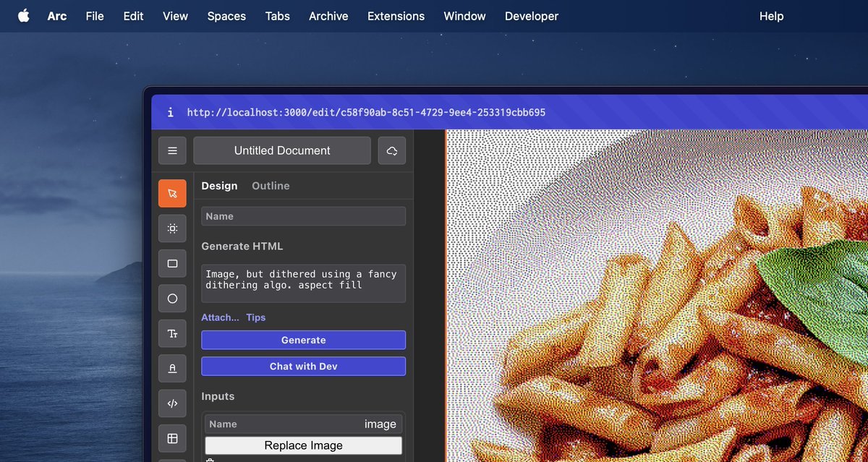This screenshot has width=868, height=462.
Task: Focus the Name input field
Action: click(x=303, y=216)
